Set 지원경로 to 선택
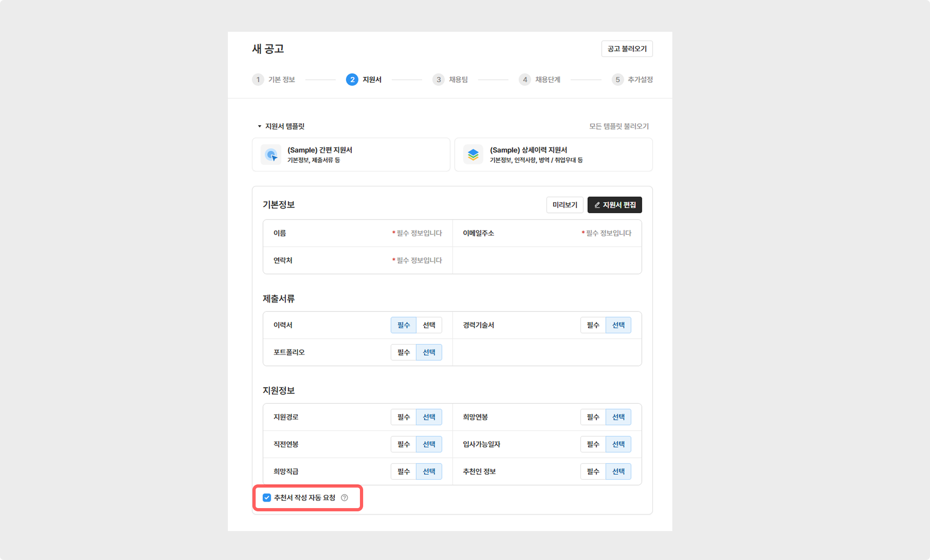The image size is (930, 560). 429,417
